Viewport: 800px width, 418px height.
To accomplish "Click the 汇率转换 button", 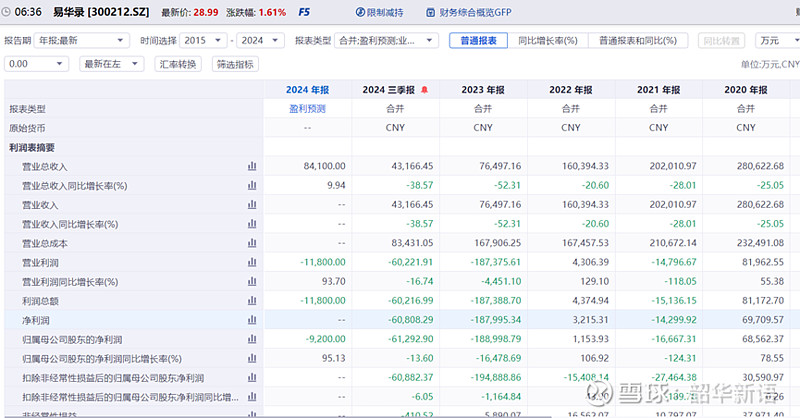I will (x=178, y=64).
